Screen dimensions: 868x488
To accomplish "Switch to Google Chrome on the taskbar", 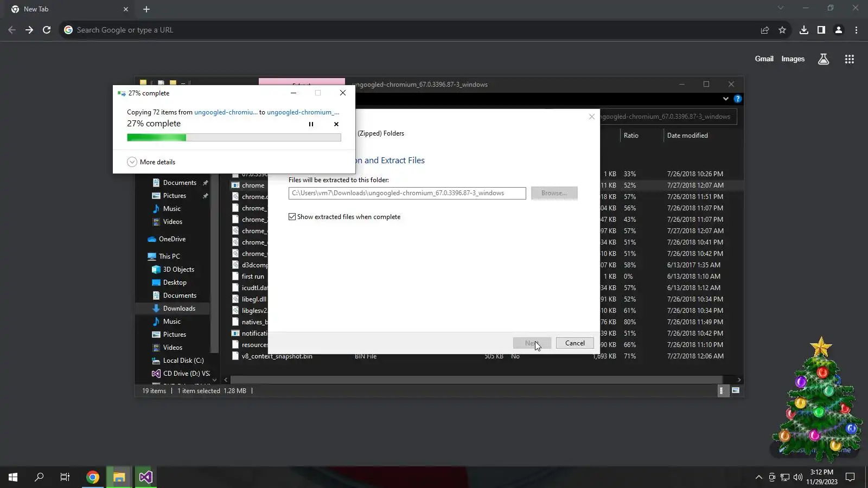I will point(93,477).
